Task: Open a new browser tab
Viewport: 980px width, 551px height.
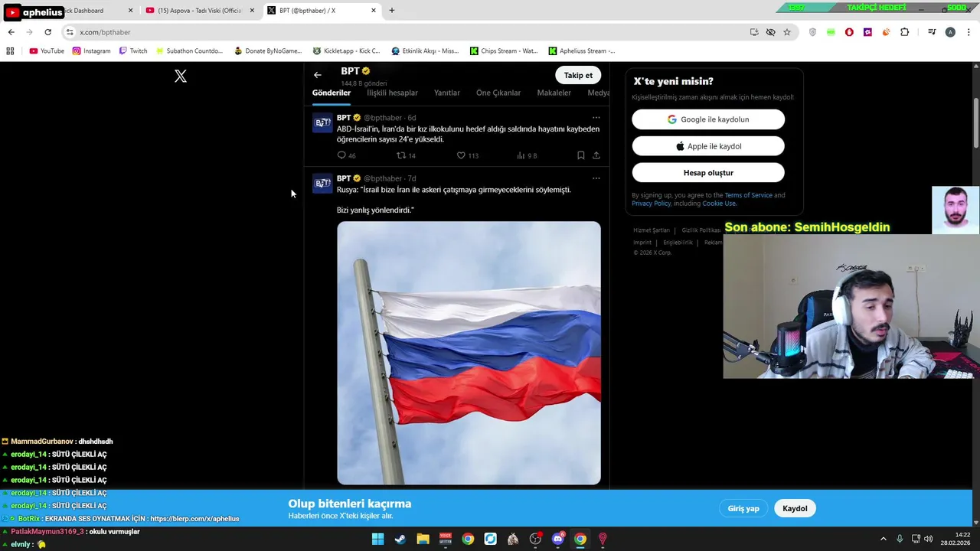Action: pyautogui.click(x=392, y=11)
